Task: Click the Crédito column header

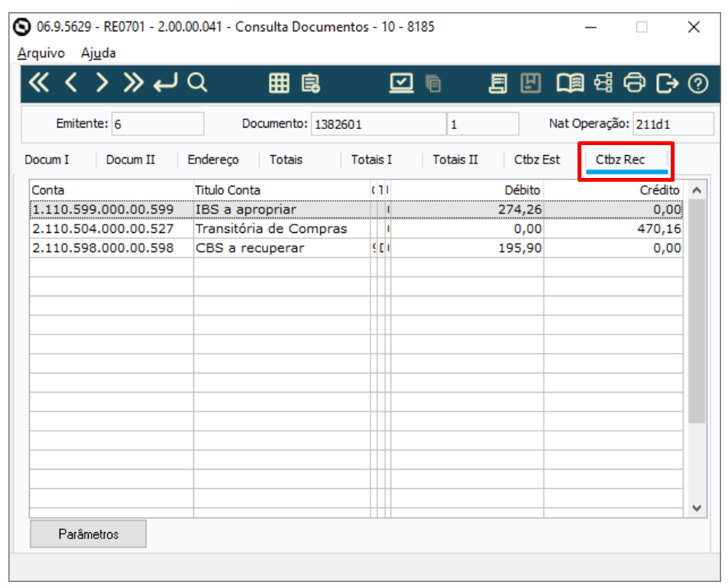Action: [613, 190]
